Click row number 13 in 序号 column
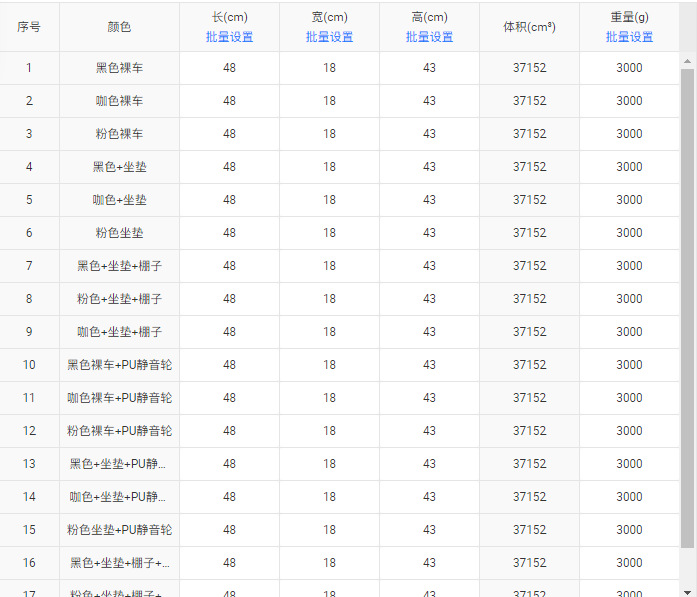697x597 pixels. coord(29,464)
